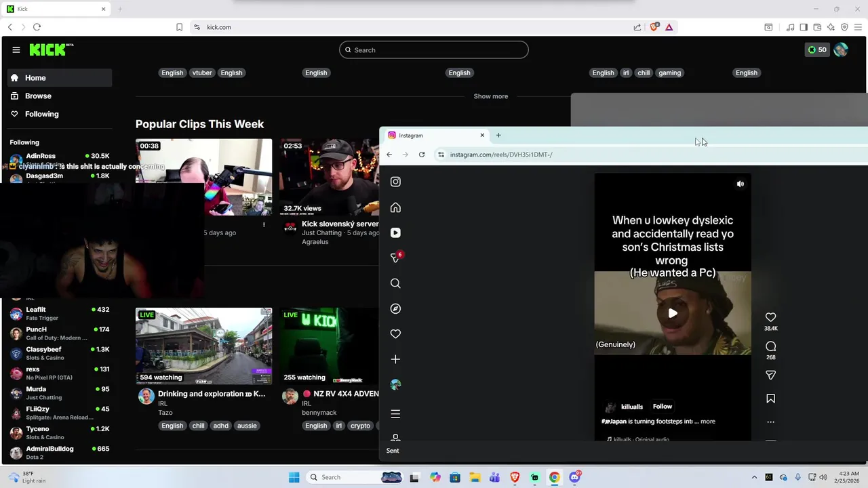The height and width of the screenshot is (488, 868).
Task: Toggle the reel sound speaker icon
Action: (741, 184)
